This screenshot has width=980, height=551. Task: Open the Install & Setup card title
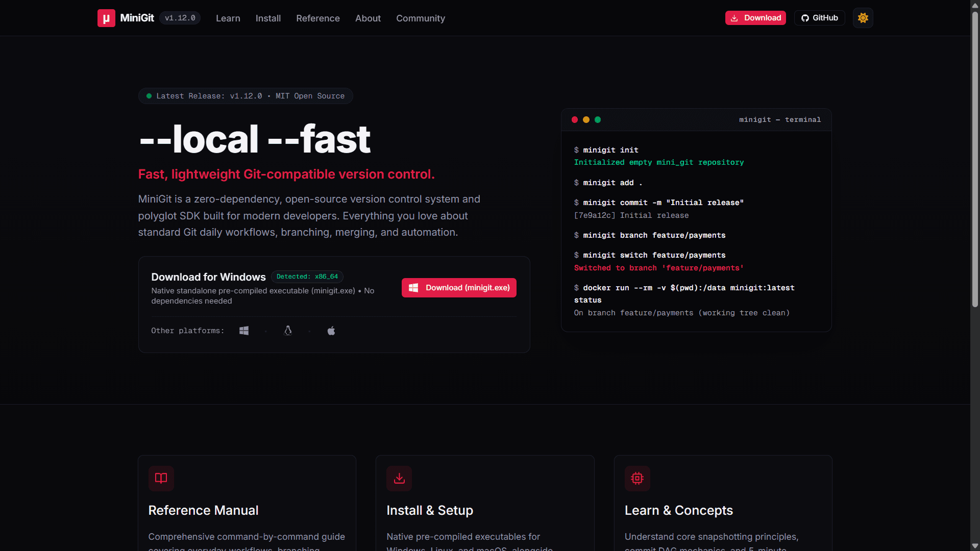pyautogui.click(x=430, y=510)
